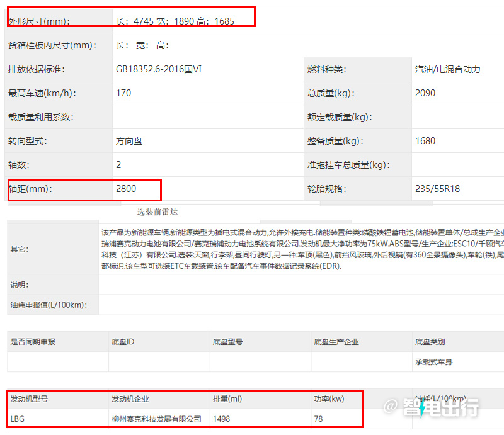
Task: Click the 发动机型号 column header
Action: [29, 399]
